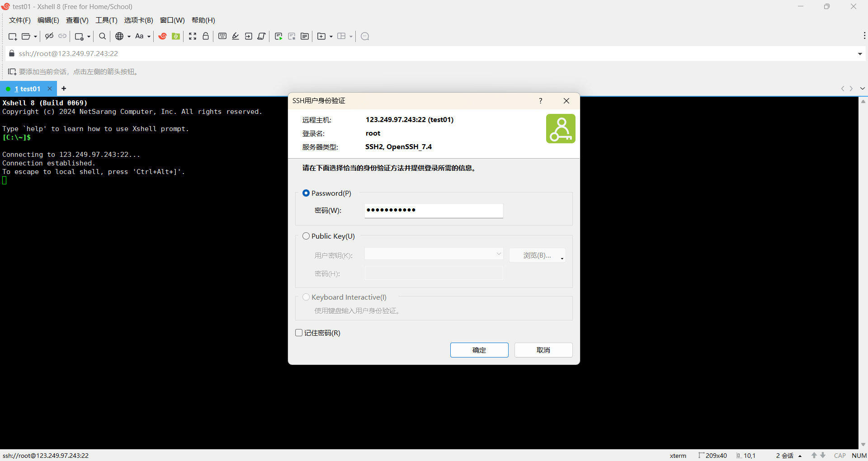Click the vertical dots toolbar options
The image size is (868, 461).
point(864,36)
